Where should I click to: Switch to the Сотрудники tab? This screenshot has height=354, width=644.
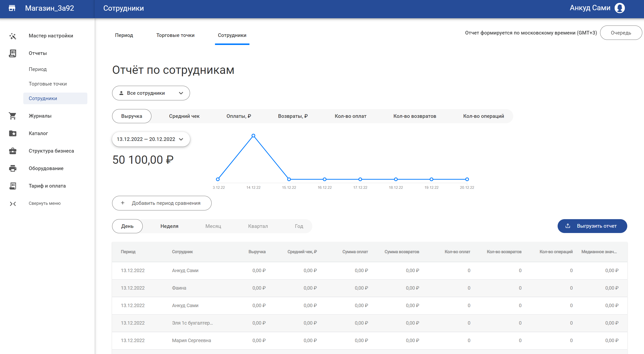coord(232,35)
